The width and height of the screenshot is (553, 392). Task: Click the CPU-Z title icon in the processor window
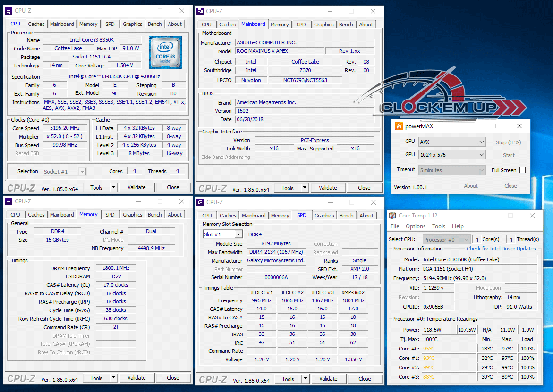(x=9, y=11)
